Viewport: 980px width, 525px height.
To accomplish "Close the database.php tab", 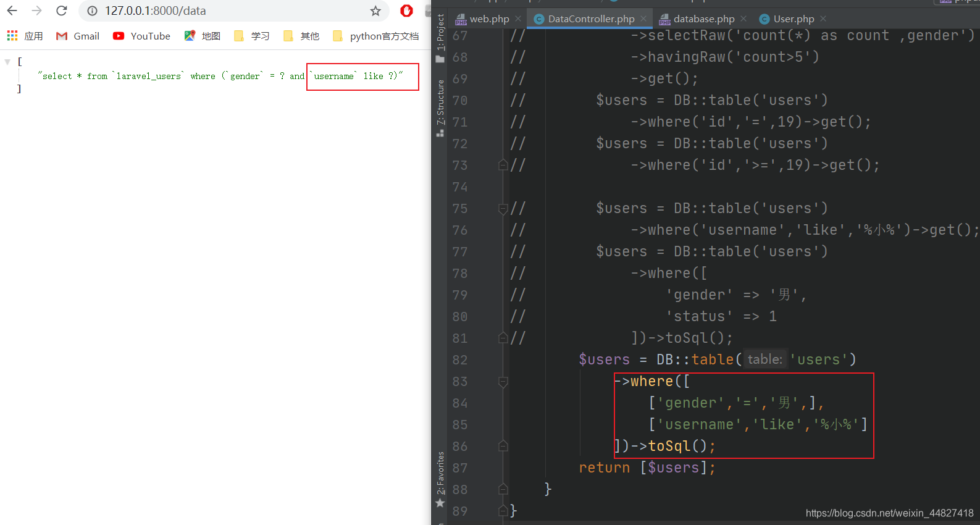I will 743,19.
